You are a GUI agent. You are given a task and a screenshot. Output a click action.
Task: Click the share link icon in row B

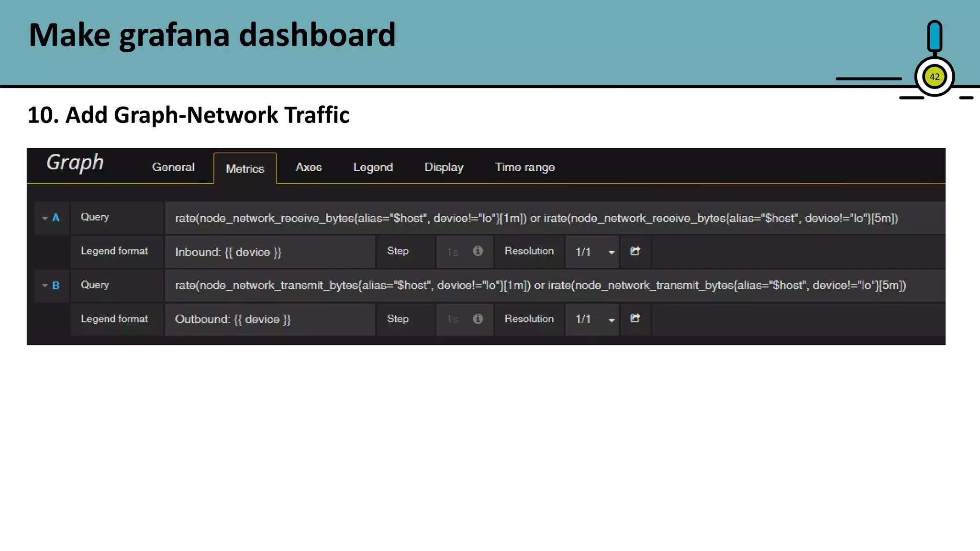(635, 319)
